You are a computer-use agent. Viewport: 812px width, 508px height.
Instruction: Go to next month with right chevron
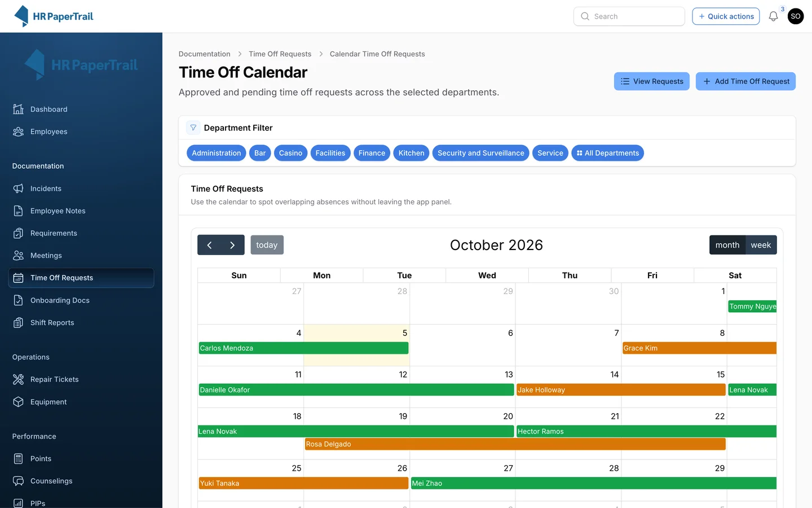(x=233, y=245)
